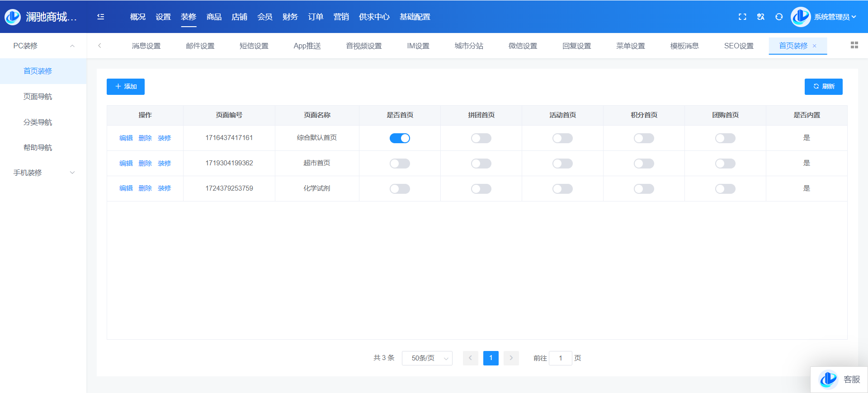The height and width of the screenshot is (393, 868).
Task: Enable 积分首页 toggle for 化学试剂
Action: [x=644, y=189]
